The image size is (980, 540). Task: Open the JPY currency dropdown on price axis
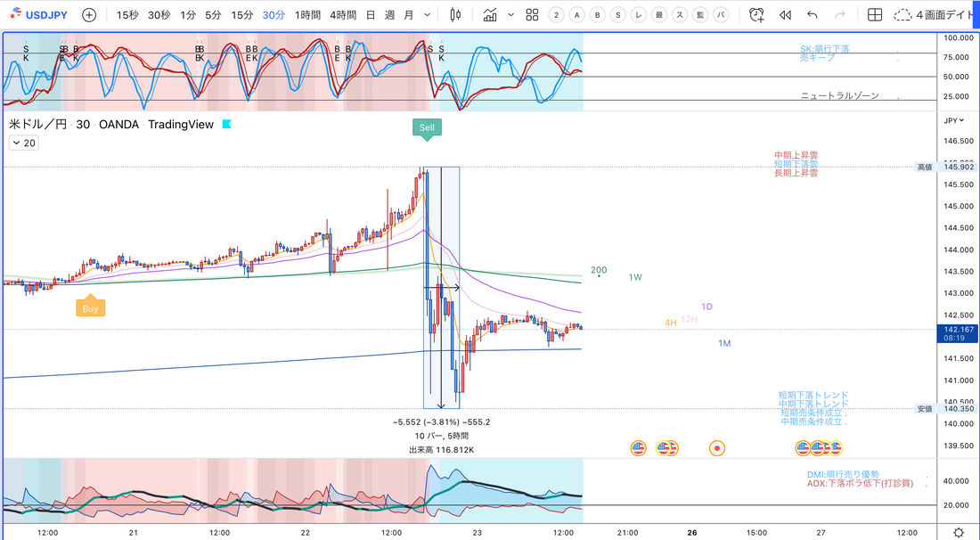pyautogui.click(x=952, y=120)
